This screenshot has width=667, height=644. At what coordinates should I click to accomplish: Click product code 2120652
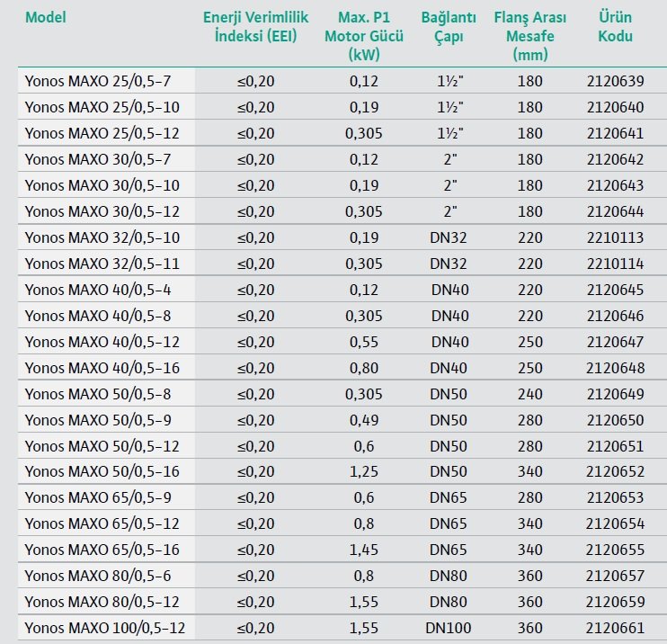click(x=615, y=472)
